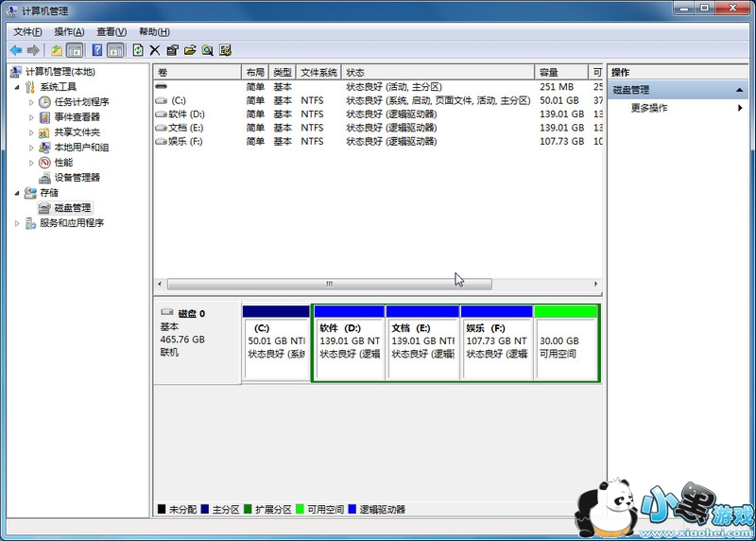Click the Refresh icon in toolbar
Image resolution: width=756 pixels, height=541 pixels.
click(138, 50)
